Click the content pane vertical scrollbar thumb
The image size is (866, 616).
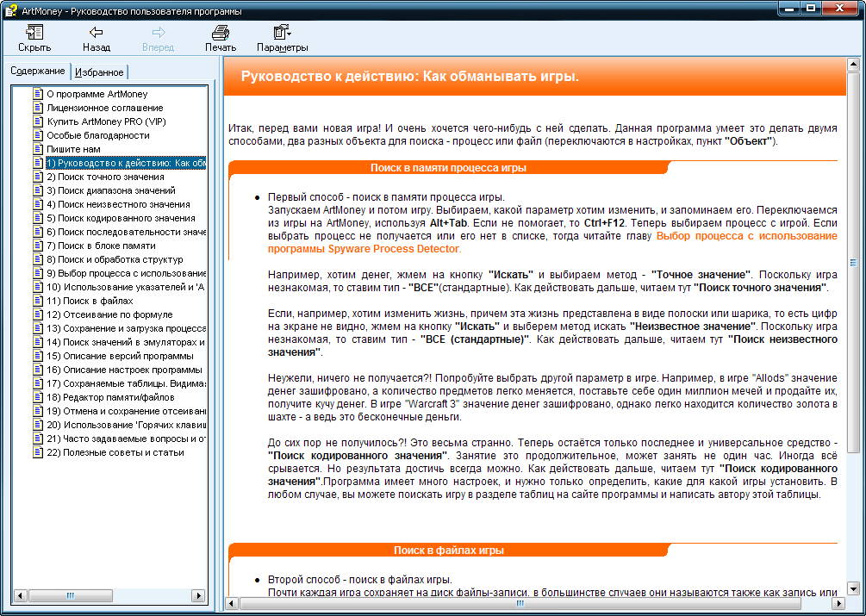pyautogui.click(x=853, y=262)
